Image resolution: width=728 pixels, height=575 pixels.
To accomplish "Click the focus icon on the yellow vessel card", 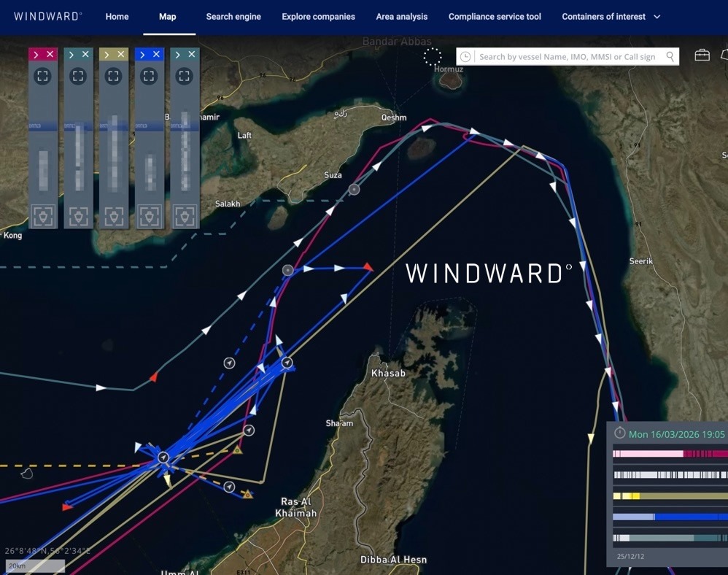I will [114, 75].
